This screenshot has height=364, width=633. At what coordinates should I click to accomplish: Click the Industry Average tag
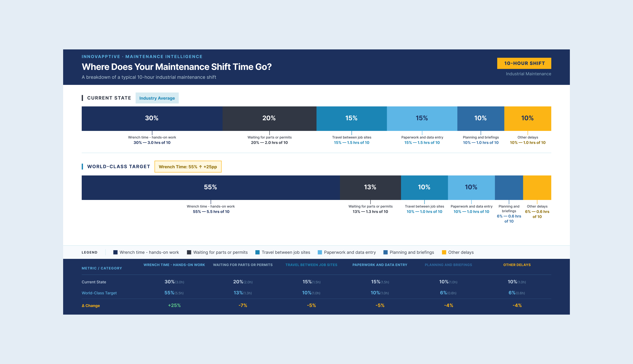tap(157, 98)
